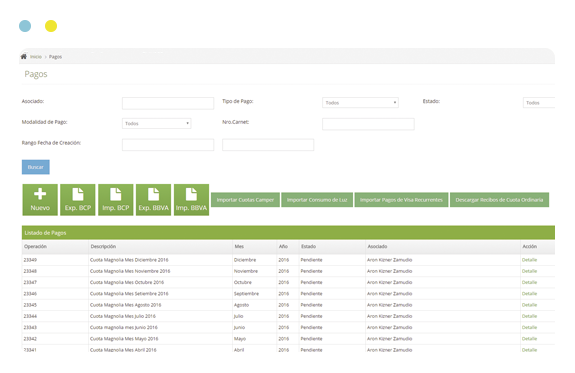Click Importar Pagos de Visa Recurrentes
575x373 pixels.
(x=401, y=200)
